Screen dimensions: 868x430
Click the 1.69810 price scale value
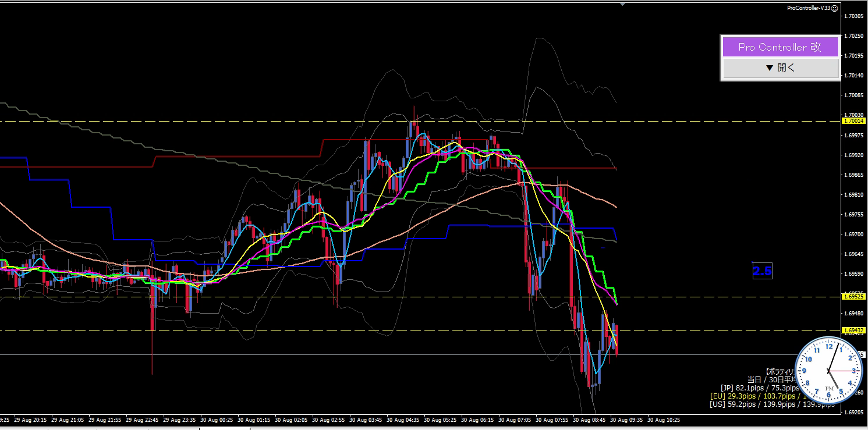tap(853, 195)
